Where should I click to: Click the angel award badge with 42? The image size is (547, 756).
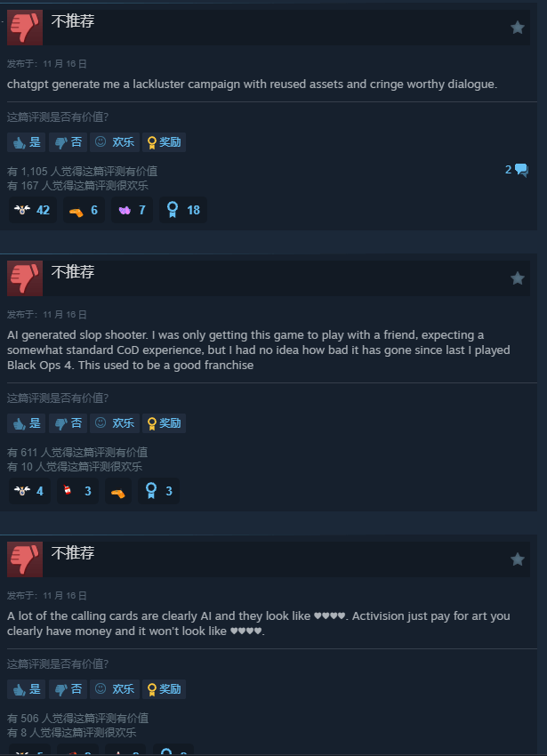33,210
